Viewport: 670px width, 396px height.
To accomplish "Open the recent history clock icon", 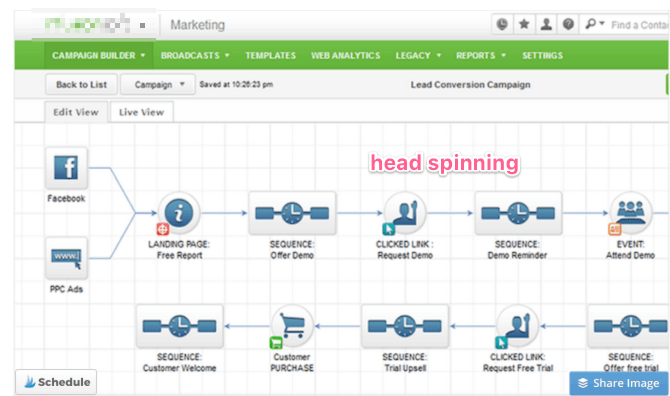I will [502, 24].
